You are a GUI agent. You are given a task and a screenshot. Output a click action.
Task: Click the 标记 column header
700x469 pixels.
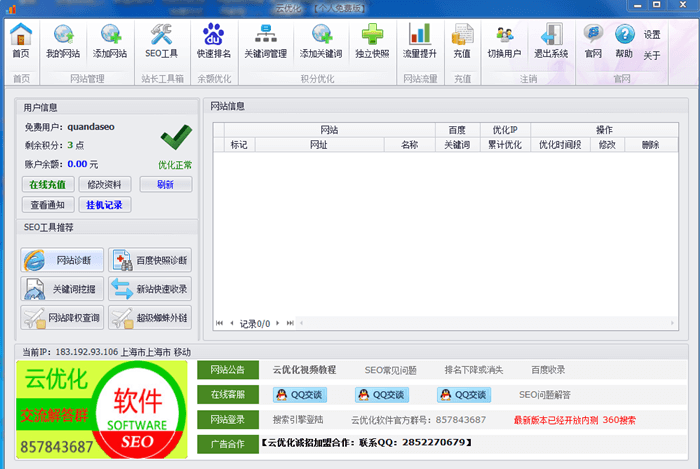tap(239, 145)
